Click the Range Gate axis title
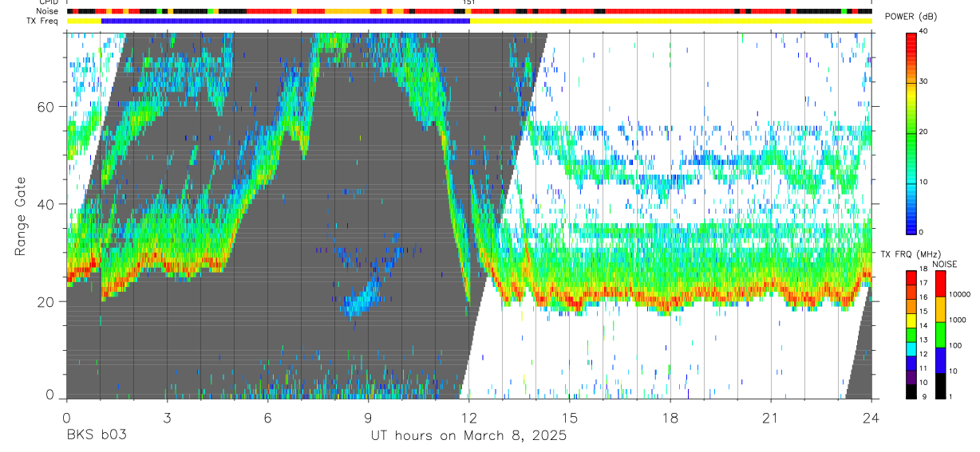This screenshot has height=452, width=980. [x=21, y=216]
